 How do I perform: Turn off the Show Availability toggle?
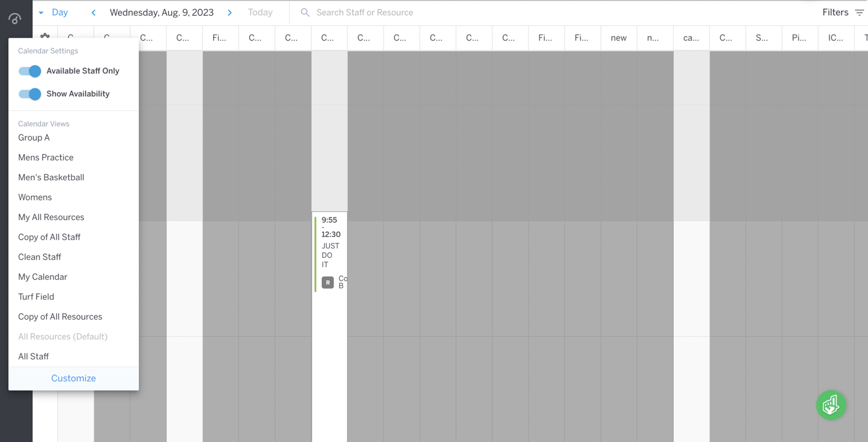point(29,93)
